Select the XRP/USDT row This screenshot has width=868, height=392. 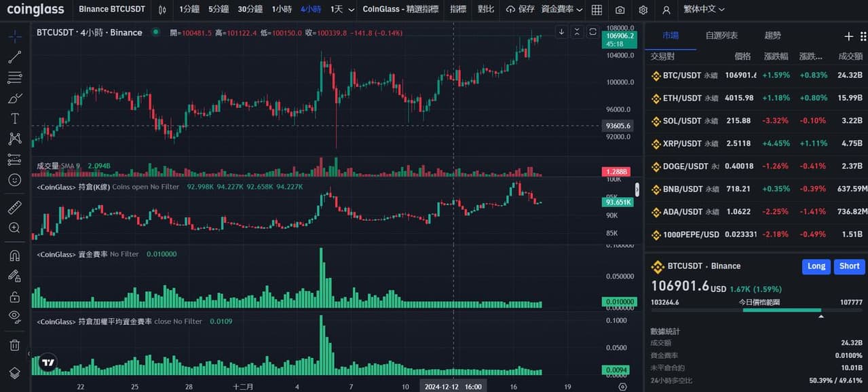coord(756,144)
